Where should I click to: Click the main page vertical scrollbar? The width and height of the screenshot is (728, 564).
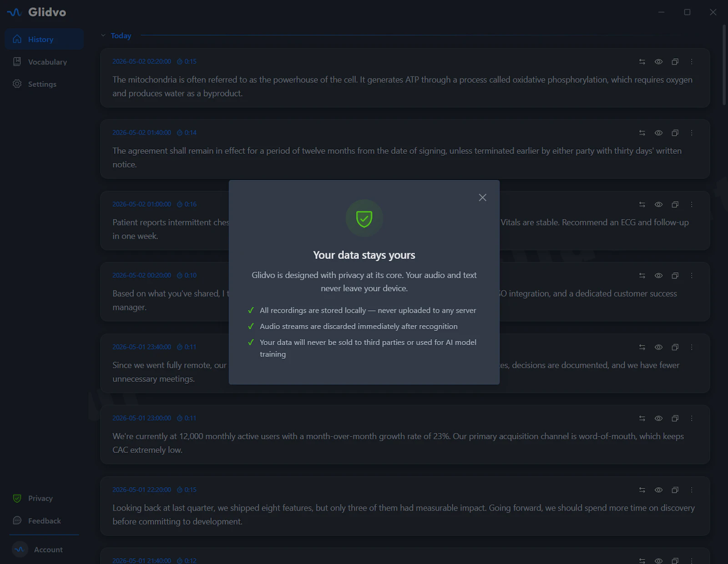(724, 65)
